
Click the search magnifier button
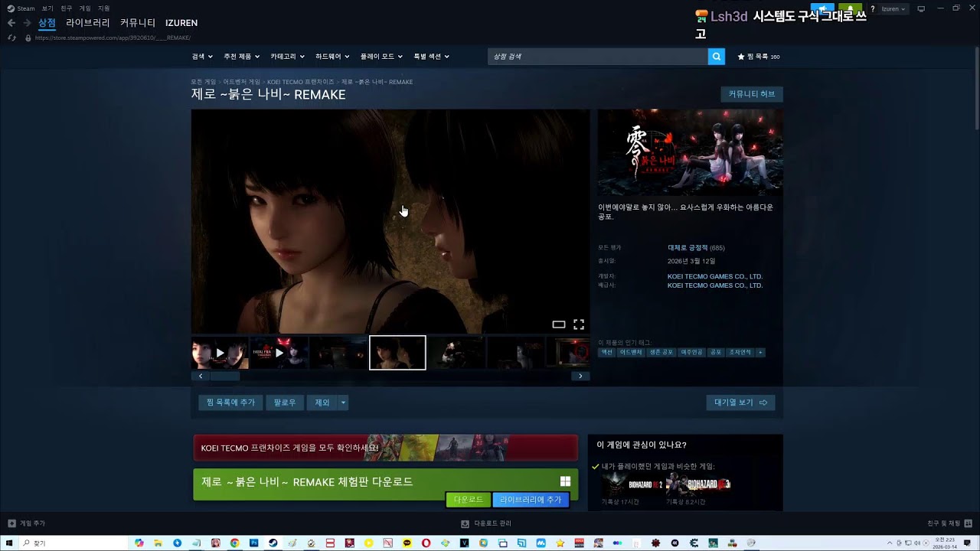(x=717, y=57)
